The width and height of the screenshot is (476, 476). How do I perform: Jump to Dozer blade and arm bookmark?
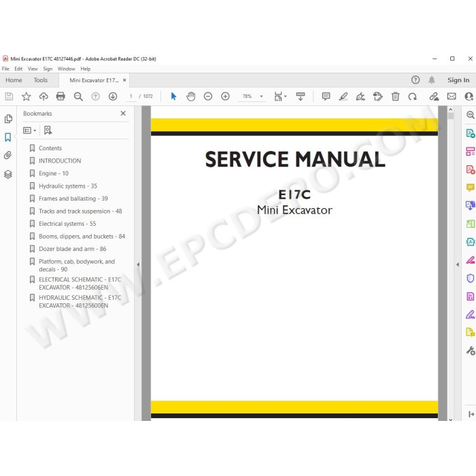[72, 249]
